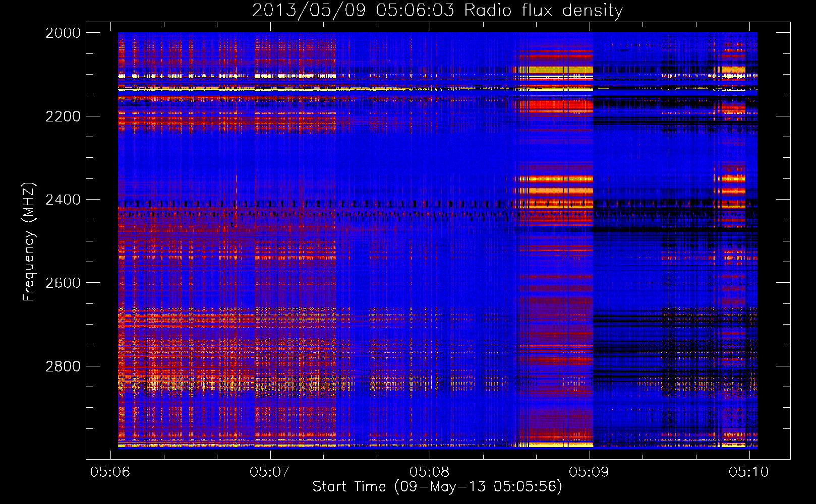Click the 'Start Time (09-May-13 05:05:56)' label
Viewport: 816px width, 504px height.
437,487
